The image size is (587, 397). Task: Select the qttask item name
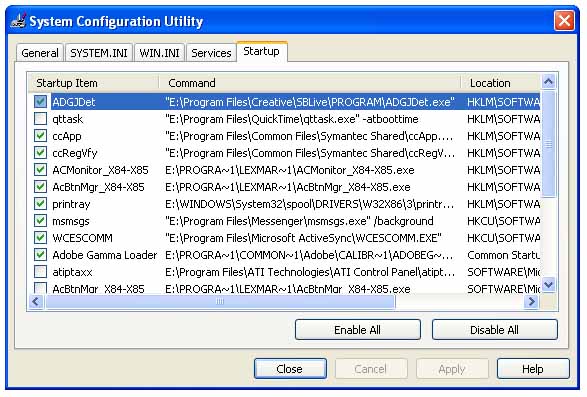(x=68, y=119)
